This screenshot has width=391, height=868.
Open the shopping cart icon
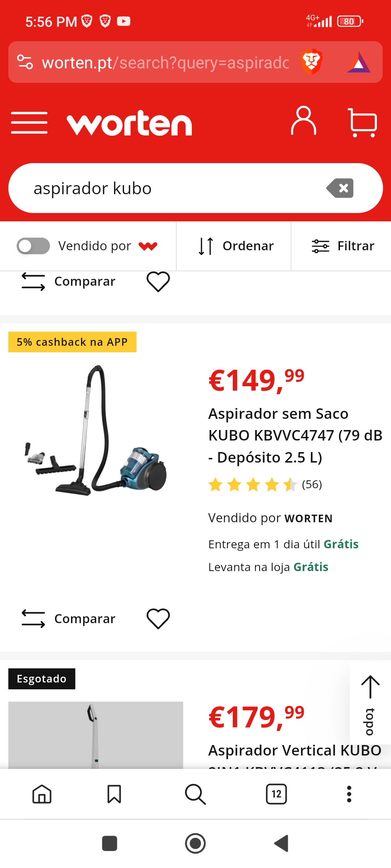(x=362, y=123)
